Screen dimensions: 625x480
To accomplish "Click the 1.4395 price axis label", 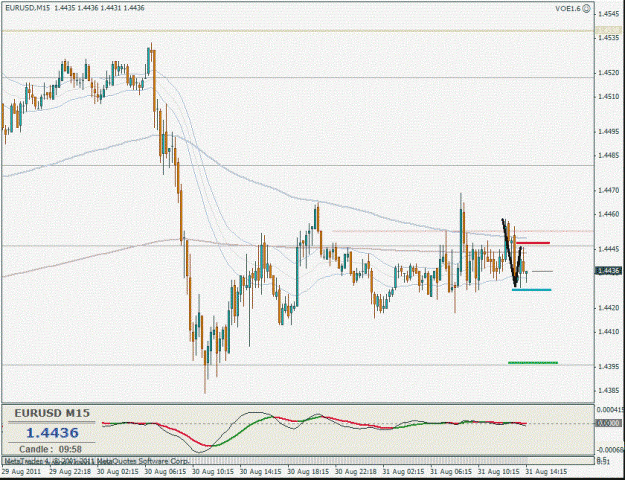I will 608,366.
